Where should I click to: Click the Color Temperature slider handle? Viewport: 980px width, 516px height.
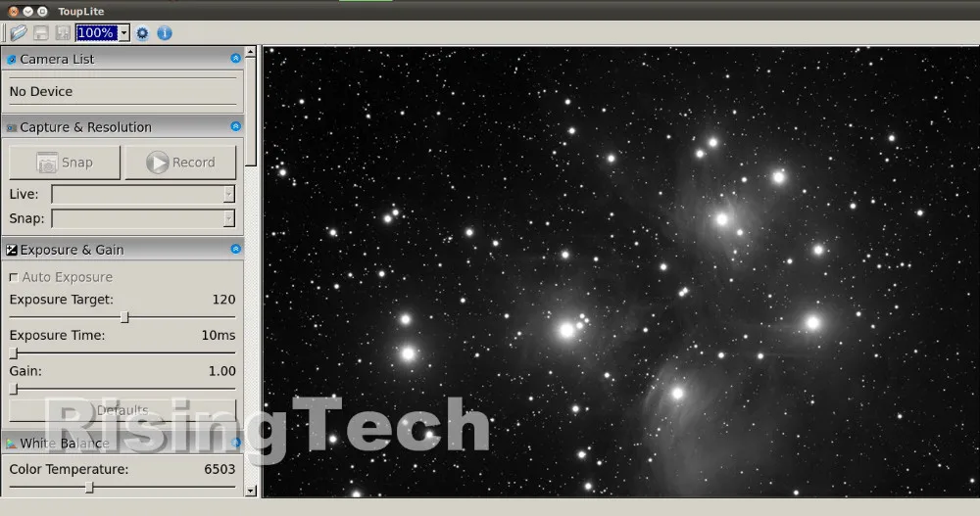(89, 487)
